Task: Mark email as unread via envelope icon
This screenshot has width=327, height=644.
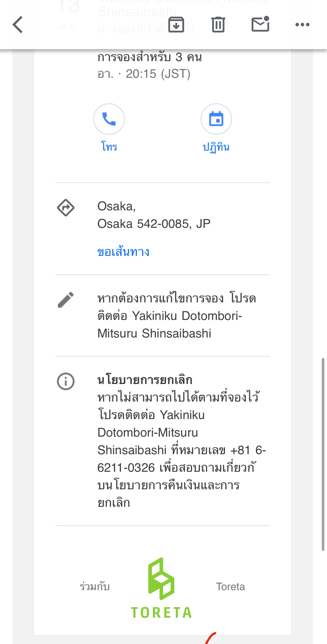Action: tap(260, 24)
